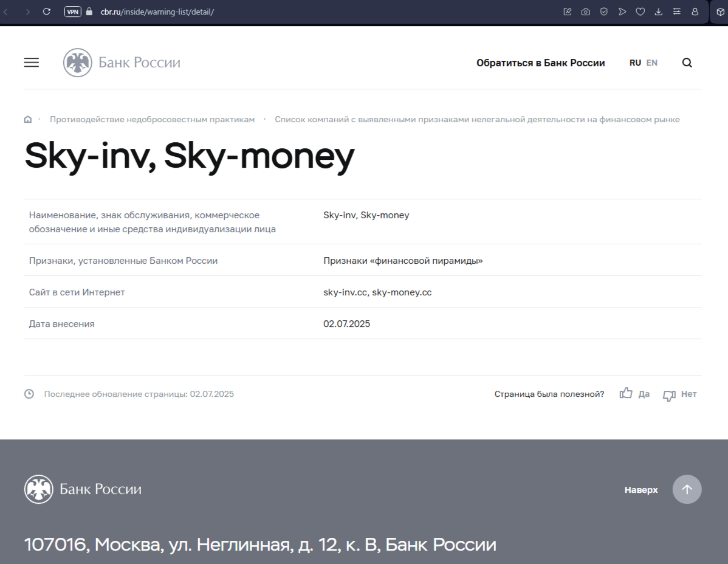Click the padlock site security icon
The width and height of the screenshot is (728, 564).
(x=89, y=12)
